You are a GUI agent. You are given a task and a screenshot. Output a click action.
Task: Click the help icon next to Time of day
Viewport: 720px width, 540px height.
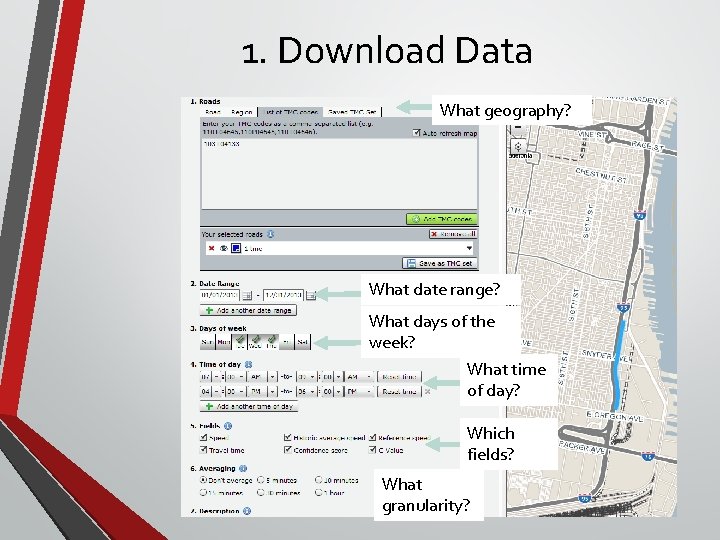(x=248, y=364)
